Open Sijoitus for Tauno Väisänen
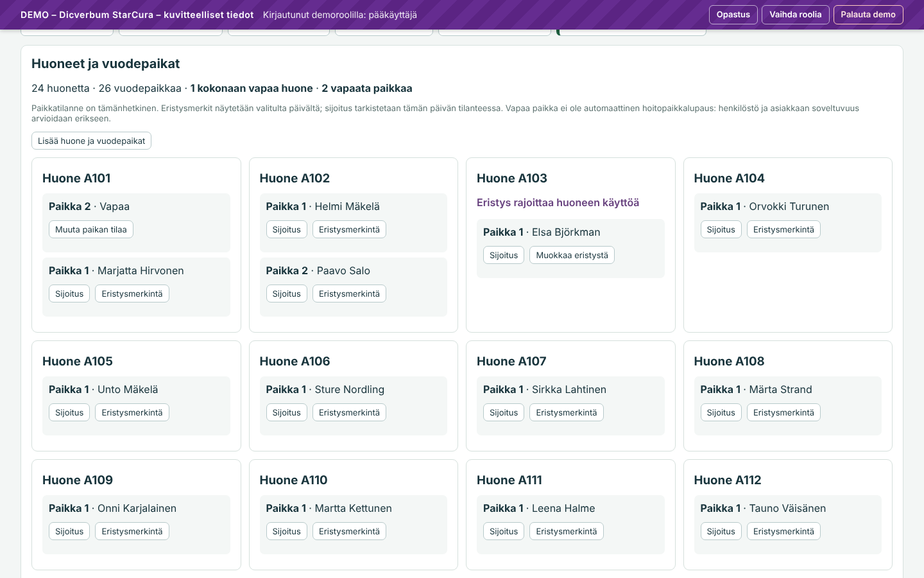The height and width of the screenshot is (578, 924). pos(721,531)
